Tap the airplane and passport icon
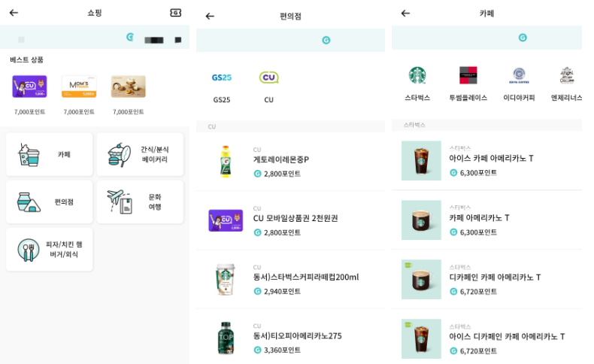594x364 pixels. point(120,202)
